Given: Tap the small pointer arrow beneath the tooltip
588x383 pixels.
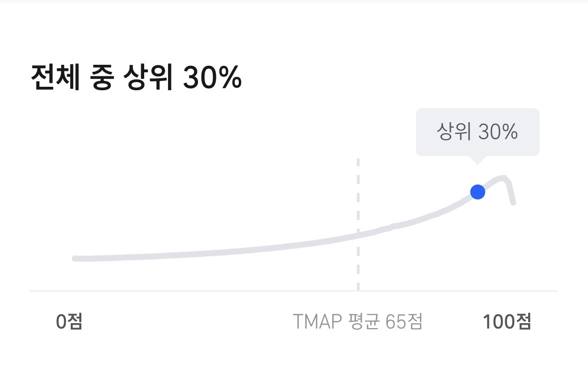Looking at the screenshot, I should [x=477, y=160].
